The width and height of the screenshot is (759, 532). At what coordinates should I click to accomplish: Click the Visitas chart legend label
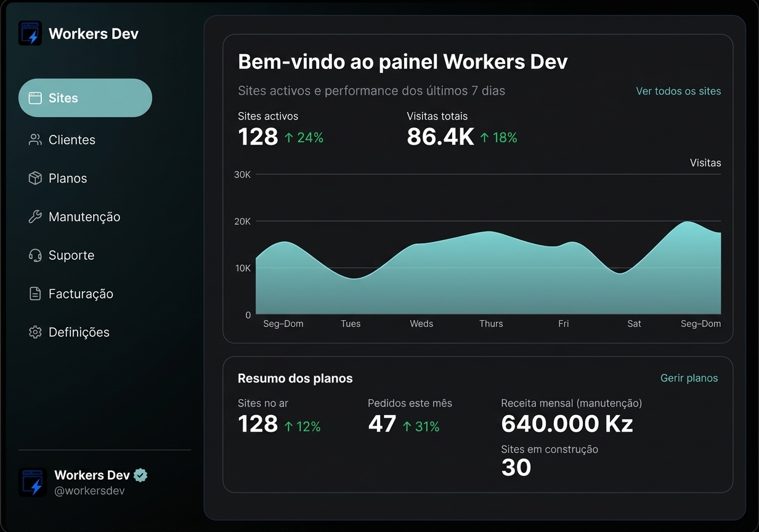705,163
